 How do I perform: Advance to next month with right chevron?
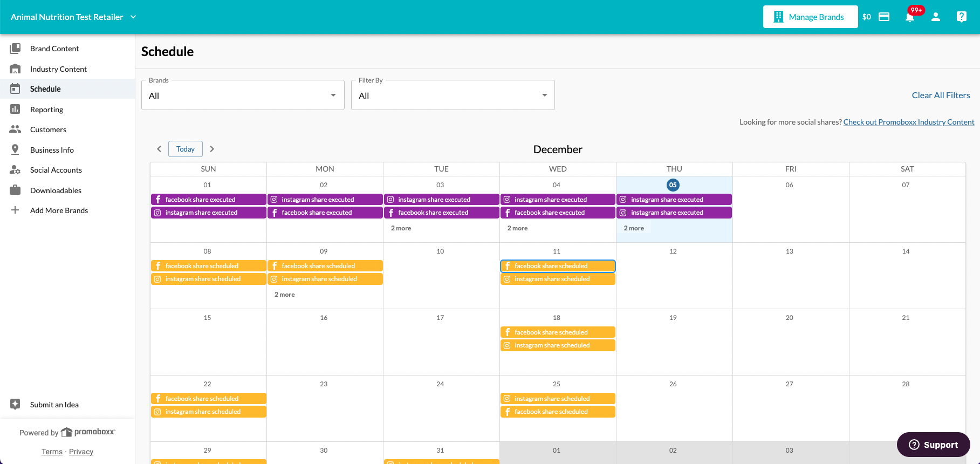(212, 149)
